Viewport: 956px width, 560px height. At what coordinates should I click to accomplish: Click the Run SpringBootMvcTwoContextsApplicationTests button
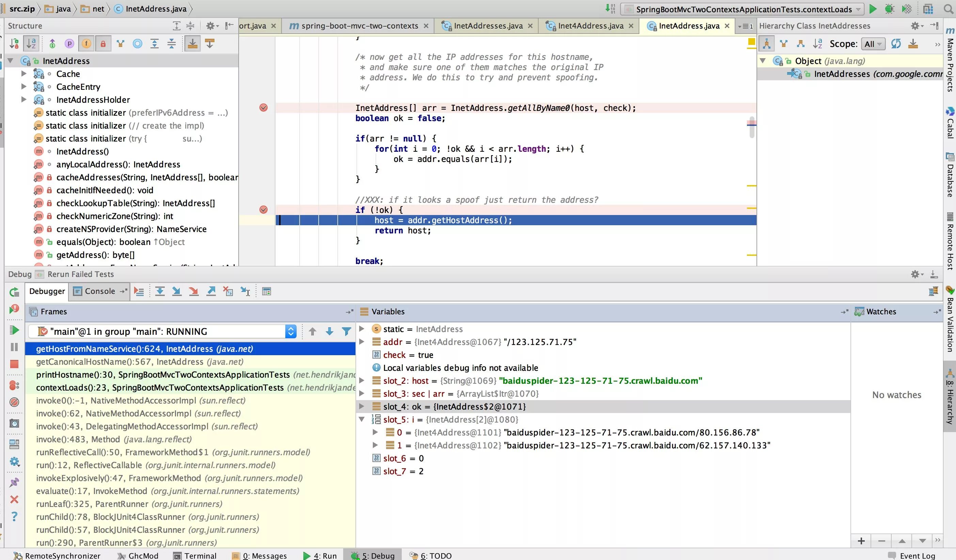[873, 9]
